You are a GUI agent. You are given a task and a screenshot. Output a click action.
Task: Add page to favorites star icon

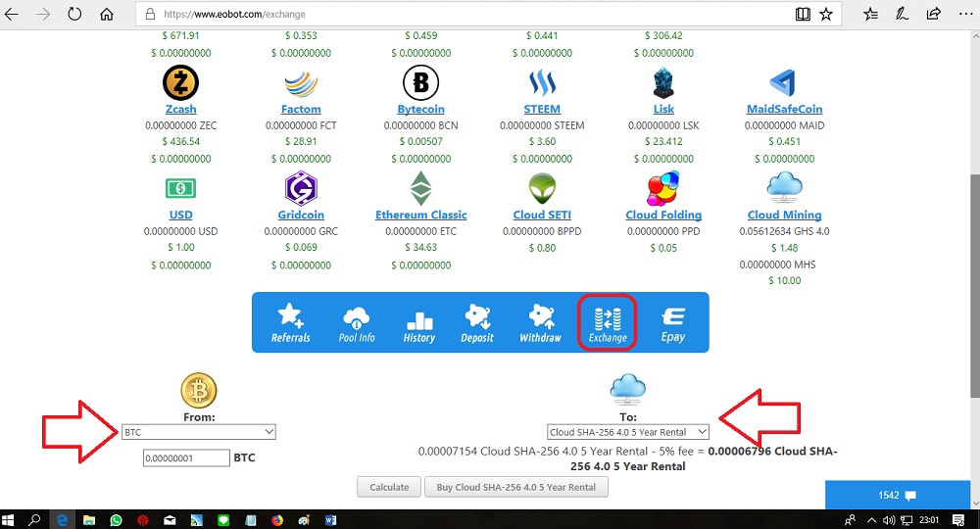click(826, 14)
